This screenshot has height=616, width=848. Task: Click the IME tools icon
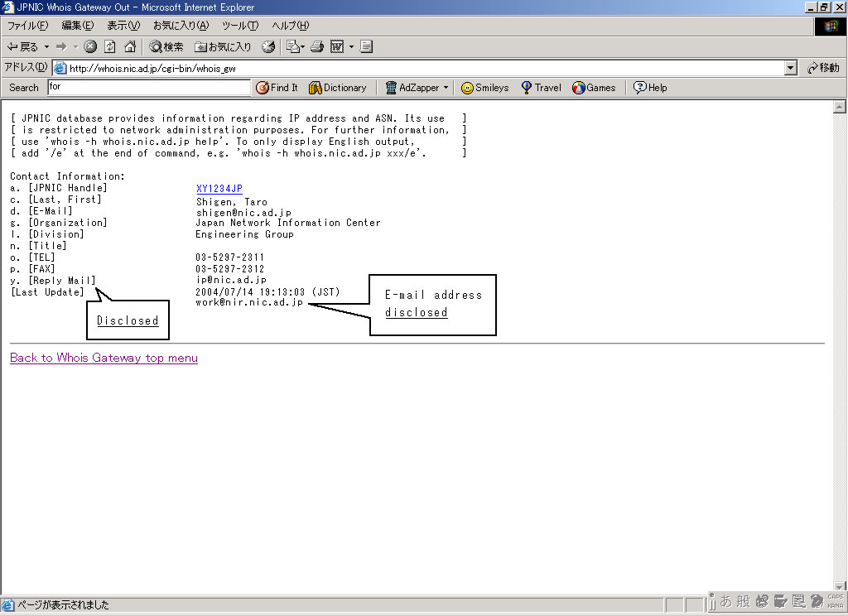coord(780,601)
